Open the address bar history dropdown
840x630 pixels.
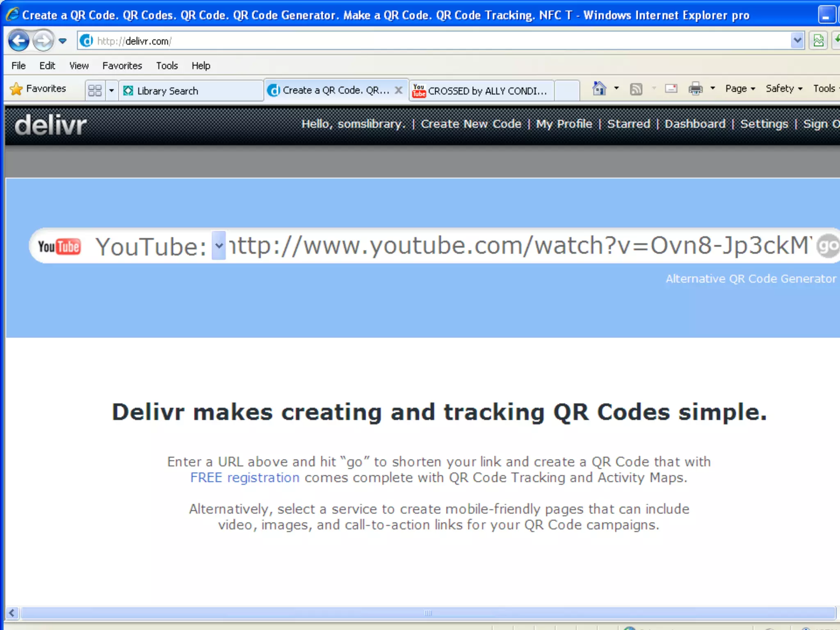[x=797, y=41]
